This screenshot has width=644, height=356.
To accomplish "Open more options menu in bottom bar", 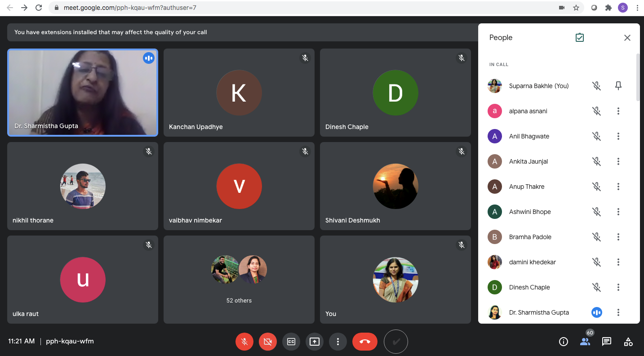I will [x=338, y=342].
